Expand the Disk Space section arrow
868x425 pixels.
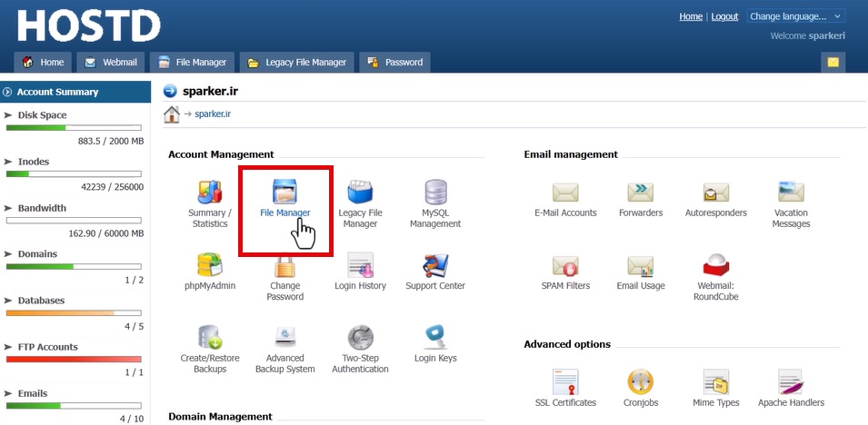tap(8, 115)
